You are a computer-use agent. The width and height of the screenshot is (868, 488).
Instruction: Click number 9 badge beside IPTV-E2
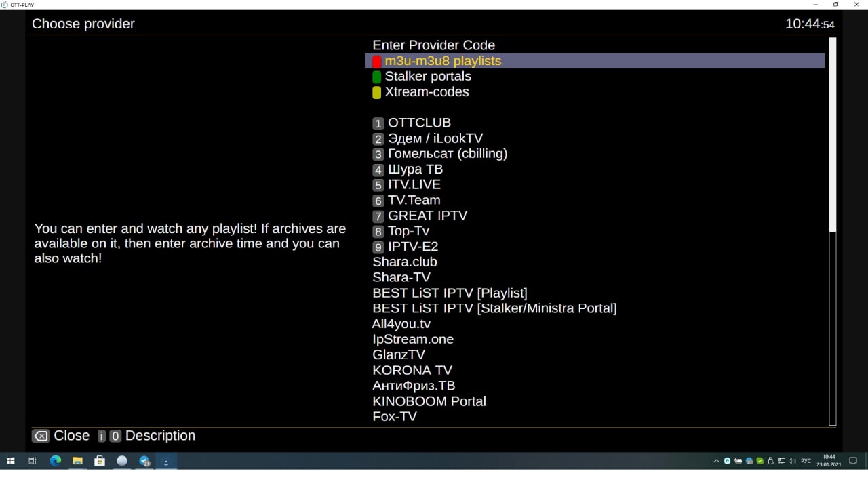[378, 247]
